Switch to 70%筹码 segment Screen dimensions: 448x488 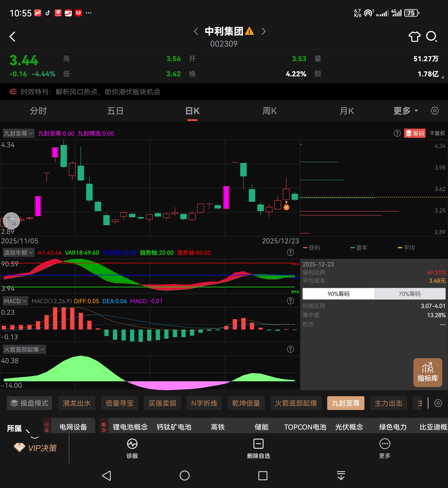click(409, 294)
